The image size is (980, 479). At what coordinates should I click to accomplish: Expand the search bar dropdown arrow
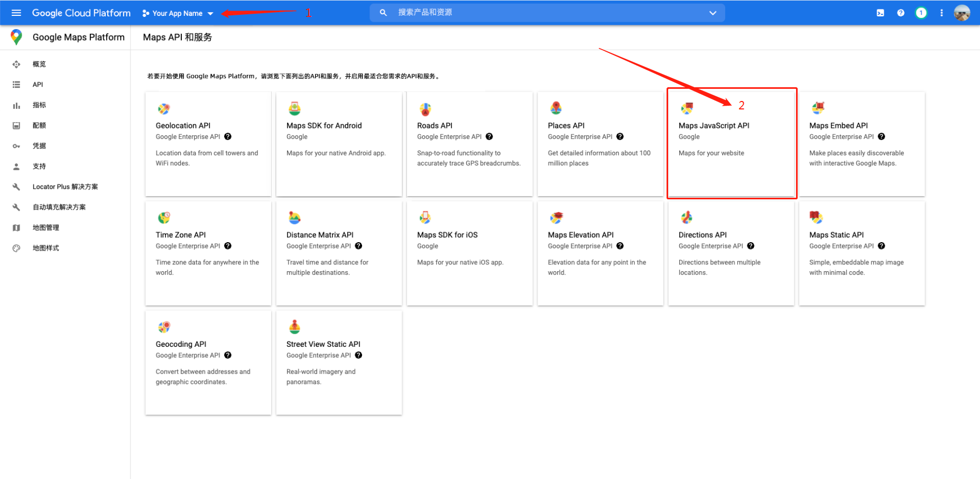713,13
